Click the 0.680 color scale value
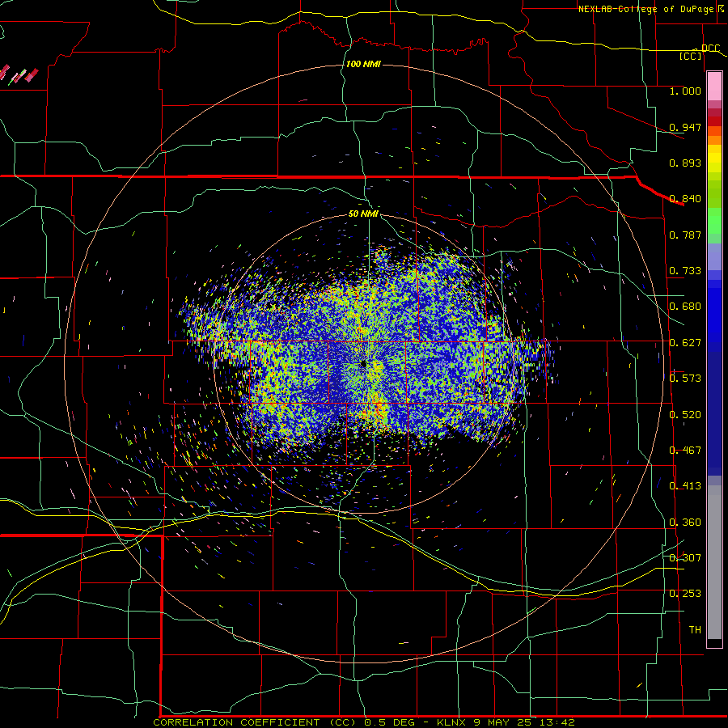728x728 pixels. pyautogui.click(x=685, y=307)
